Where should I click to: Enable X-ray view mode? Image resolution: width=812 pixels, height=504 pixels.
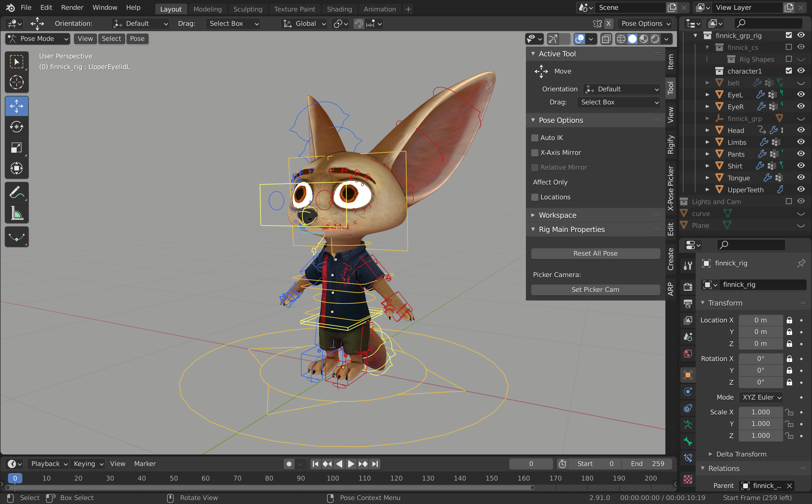click(606, 39)
